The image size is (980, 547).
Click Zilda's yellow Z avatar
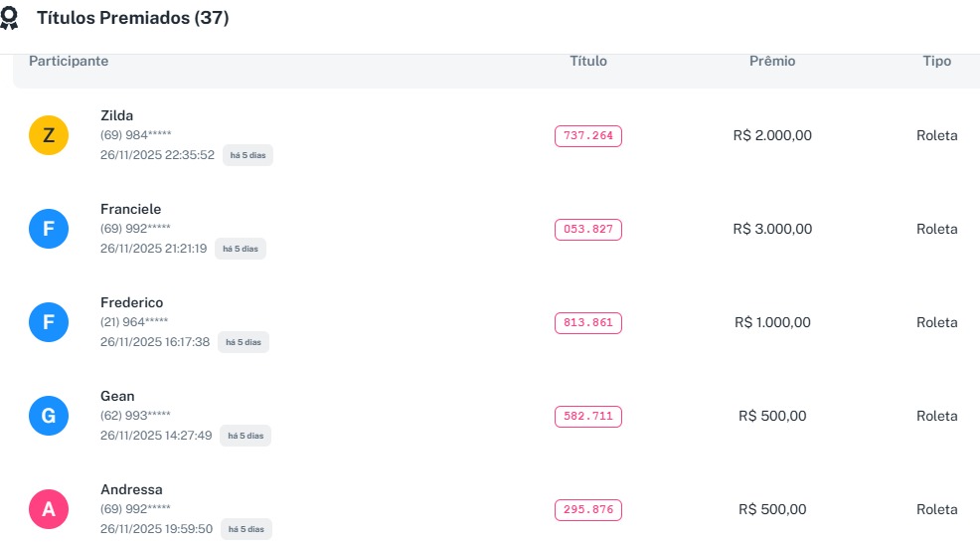click(49, 135)
